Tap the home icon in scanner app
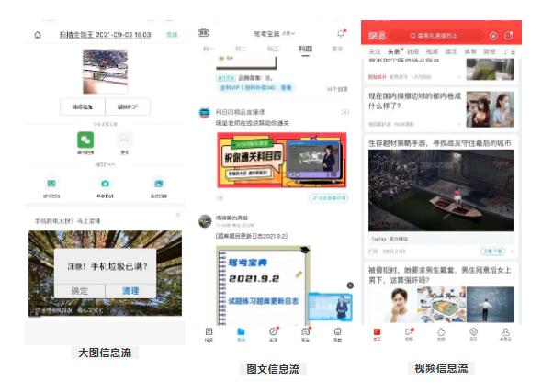Viewport: 542px width, 392px height. [38, 35]
